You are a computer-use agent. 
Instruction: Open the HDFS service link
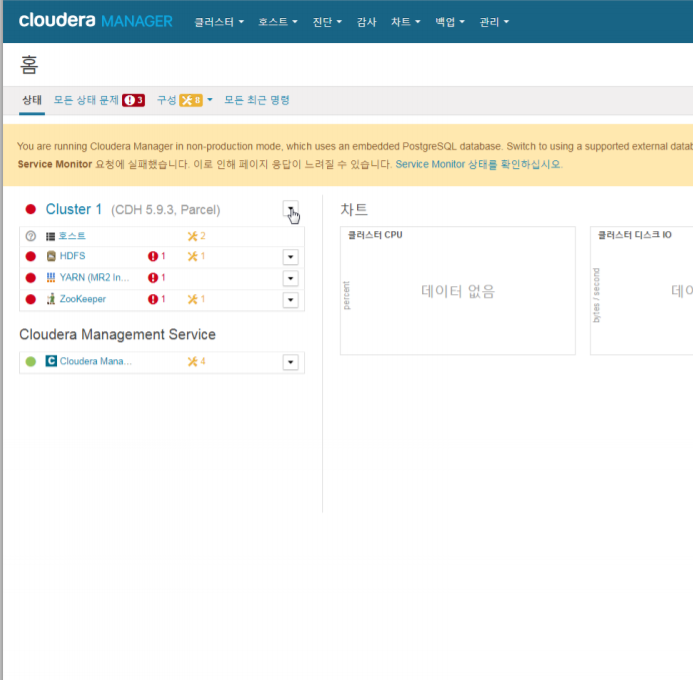point(72,256)
